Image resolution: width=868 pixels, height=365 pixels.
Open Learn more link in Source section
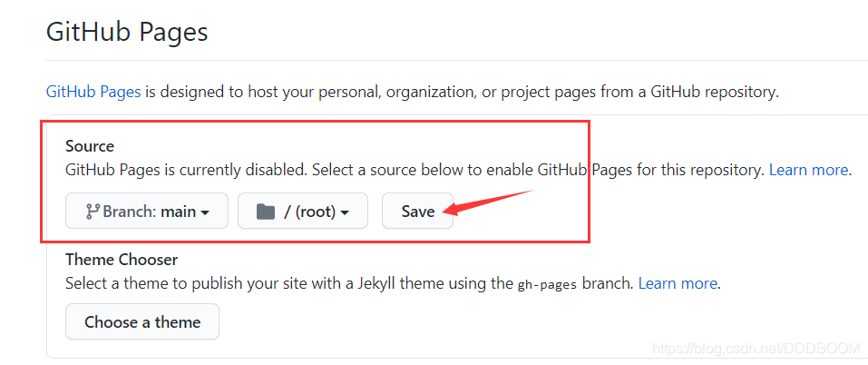coord(808,170)
